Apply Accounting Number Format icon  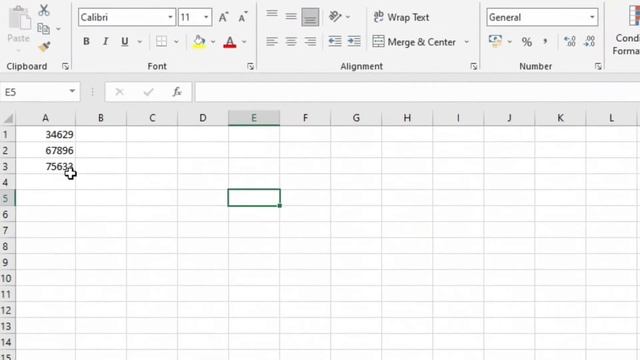pyautogui.click(x=495, y=41)
